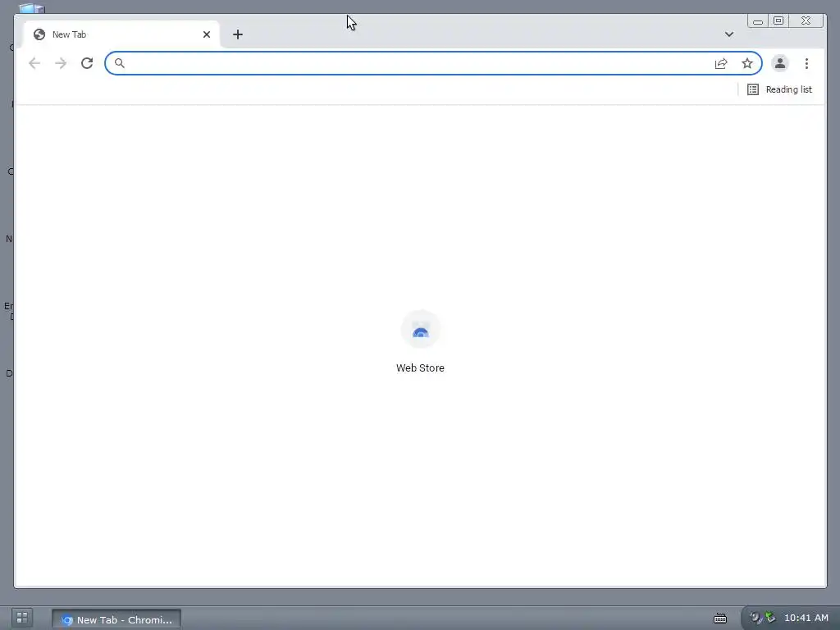Close the Chromium window
Screen dimensions: 840x630
click(806, 21)
